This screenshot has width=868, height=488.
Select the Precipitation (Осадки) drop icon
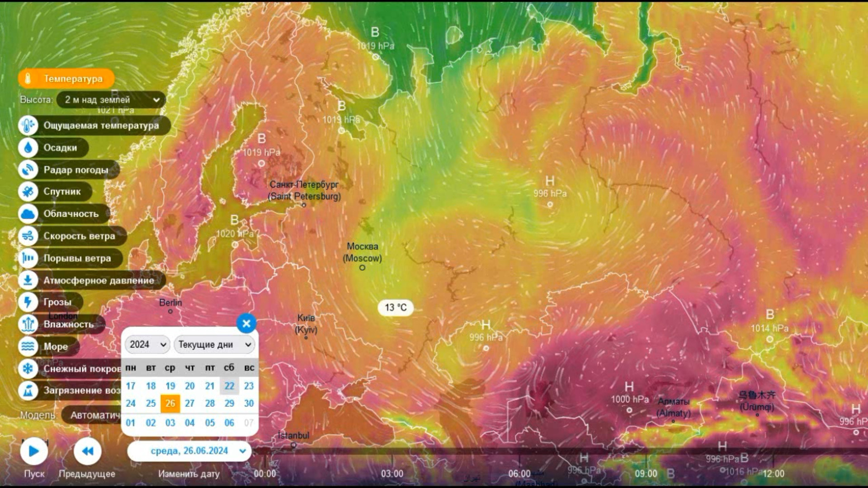(x=28, y=148)
